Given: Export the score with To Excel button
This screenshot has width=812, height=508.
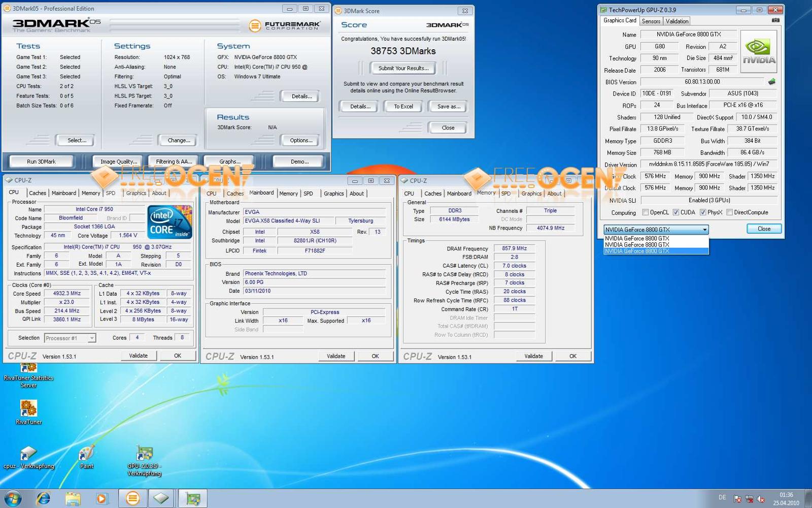Looking at the screenshot, I should pyautogui.click(x=403, y=107).
